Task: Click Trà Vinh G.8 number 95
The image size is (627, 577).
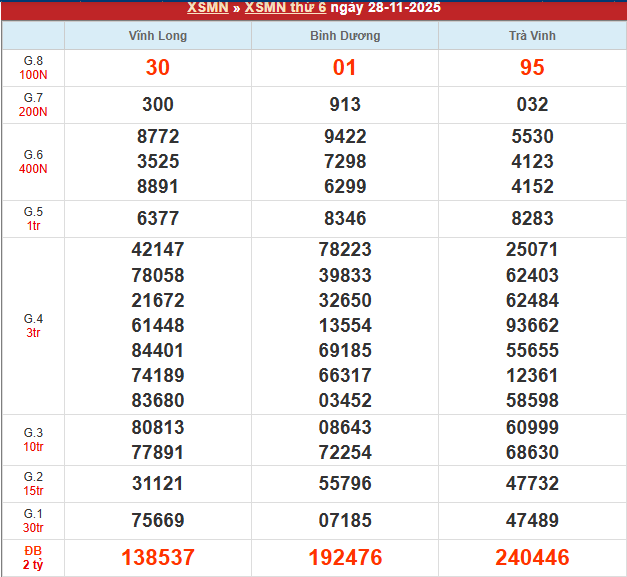Action: [532, 67]
